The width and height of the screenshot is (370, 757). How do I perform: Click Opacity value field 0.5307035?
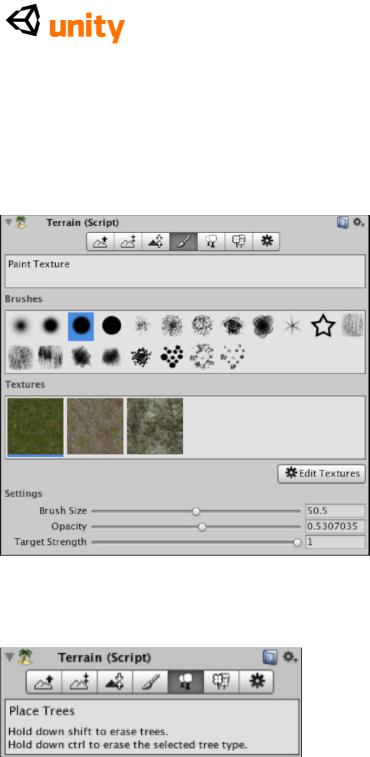click(x=335, y=526)
